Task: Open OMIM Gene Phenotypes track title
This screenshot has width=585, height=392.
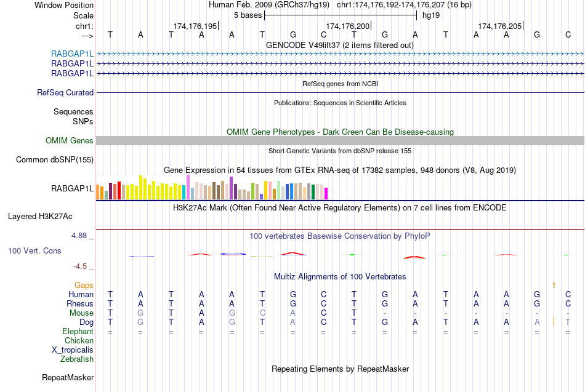Action: [340, 132]
